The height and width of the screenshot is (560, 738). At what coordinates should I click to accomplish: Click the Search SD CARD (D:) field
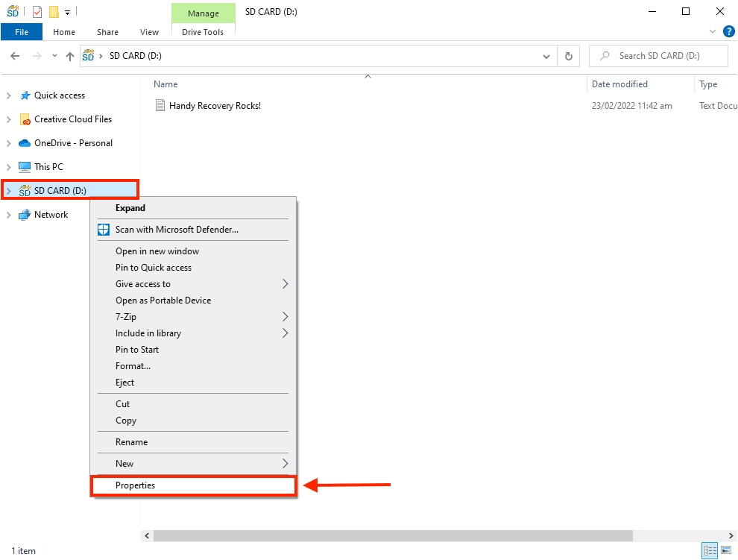pyautogui.click(x=658, y=56)
